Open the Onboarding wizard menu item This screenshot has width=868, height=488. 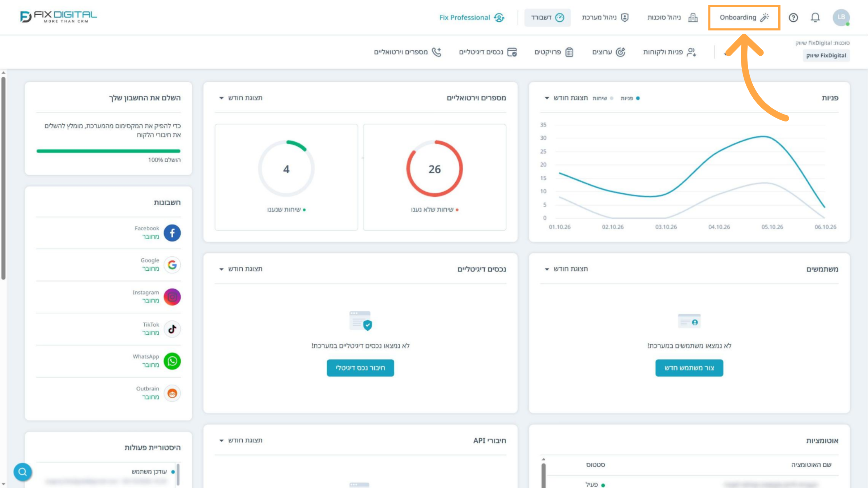pyautogui.click(x=744, y=17)
